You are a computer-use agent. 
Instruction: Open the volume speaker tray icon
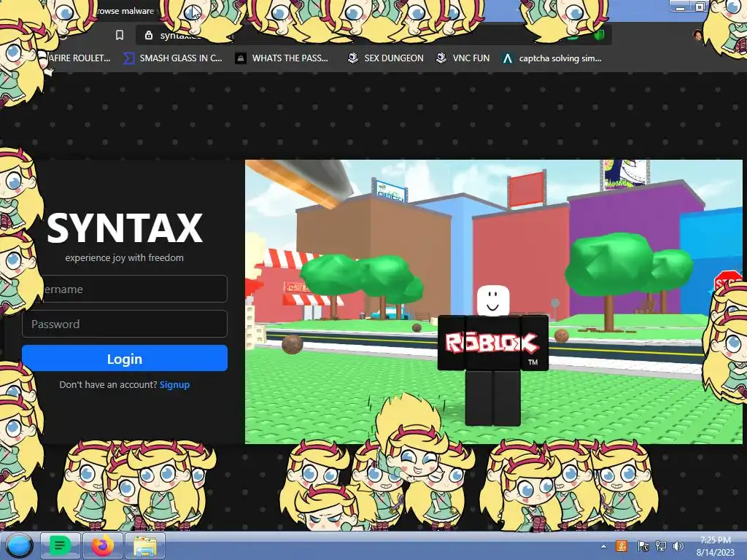click(x=678, y=546)
